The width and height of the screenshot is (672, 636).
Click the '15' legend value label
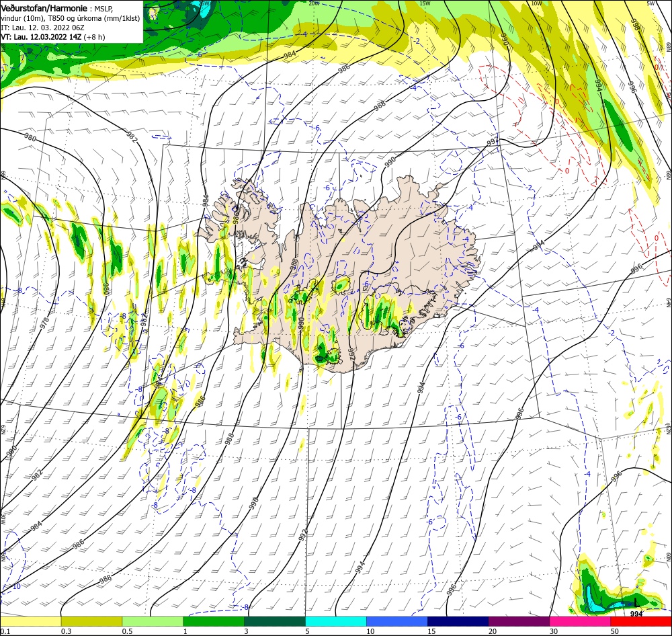point(431,631)
